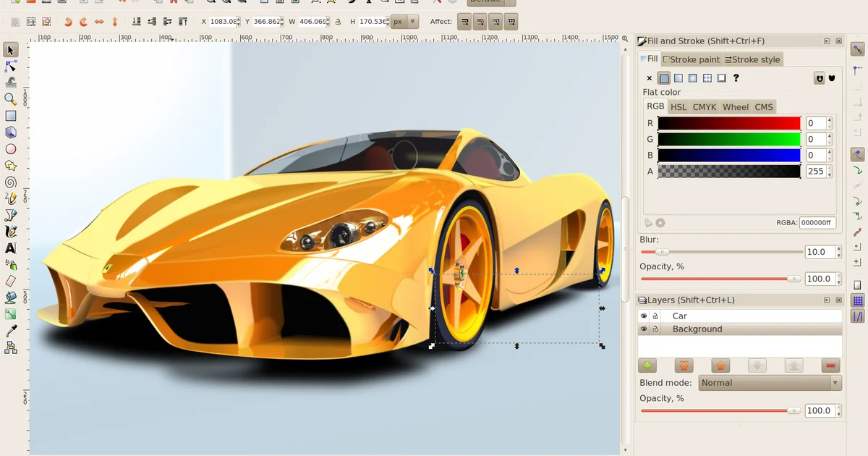Select Linear gradient fill type

tap(678, 78)
